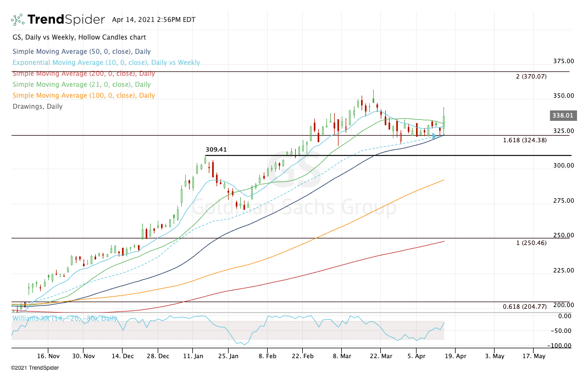
Task: Click the 375.00 price axis label
Action: coord(564,61)
